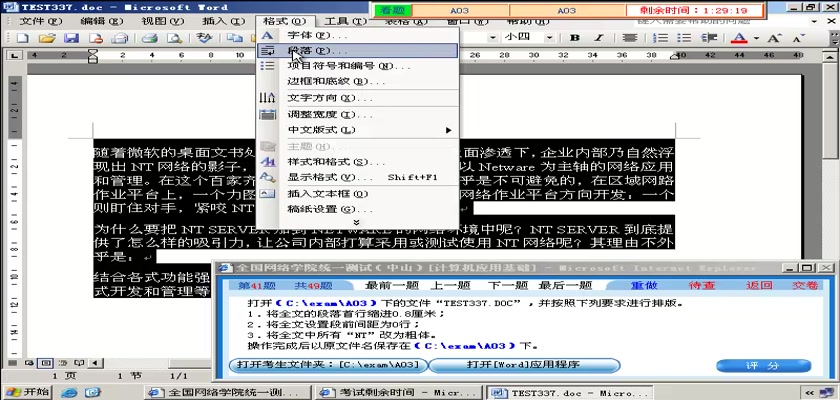Expand the toolbar options chevron at far right
The width and height of the screenshot is (840, 400).
[833, 38]
